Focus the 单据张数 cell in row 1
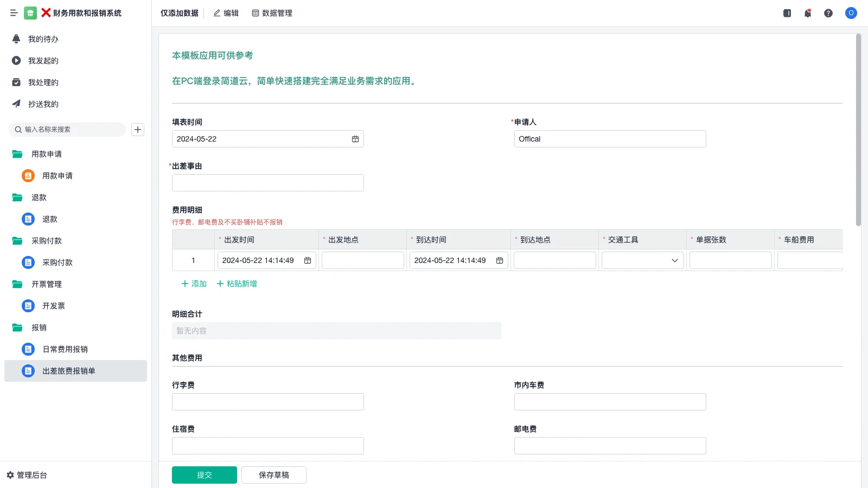Screen dimensions: 868x488 point(731,260)
